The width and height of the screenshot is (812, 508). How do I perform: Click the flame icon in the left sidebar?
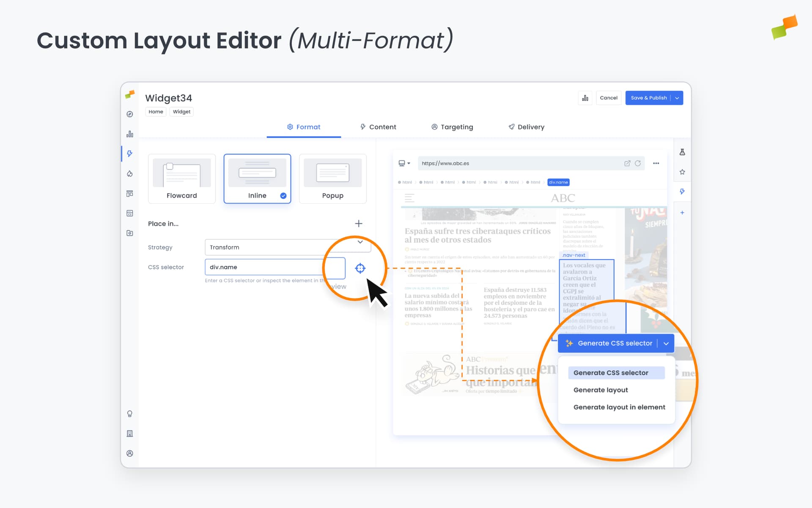(x=129, y=174)
